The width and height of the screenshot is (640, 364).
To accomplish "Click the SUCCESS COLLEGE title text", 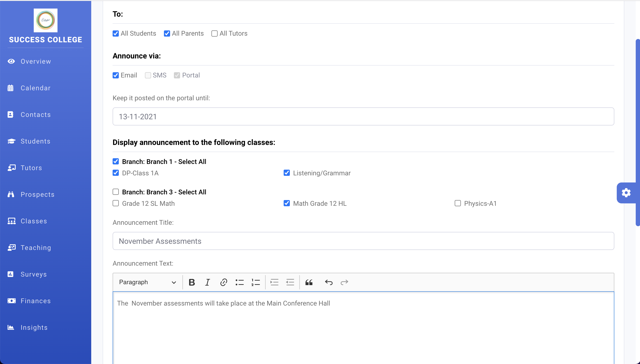I will (x=45, y=39).
